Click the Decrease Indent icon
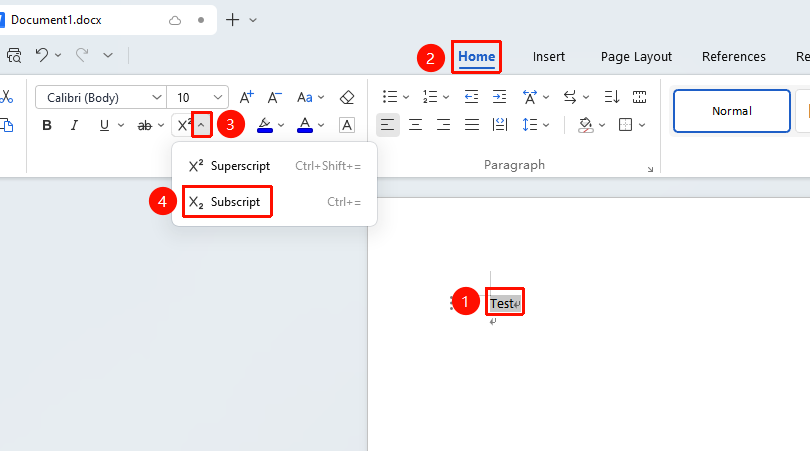Screen dimensions: 810x451 tap(471, 97)
